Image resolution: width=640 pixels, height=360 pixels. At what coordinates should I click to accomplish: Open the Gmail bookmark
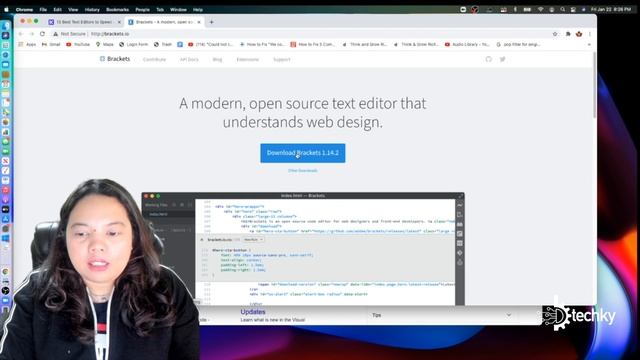51,44
